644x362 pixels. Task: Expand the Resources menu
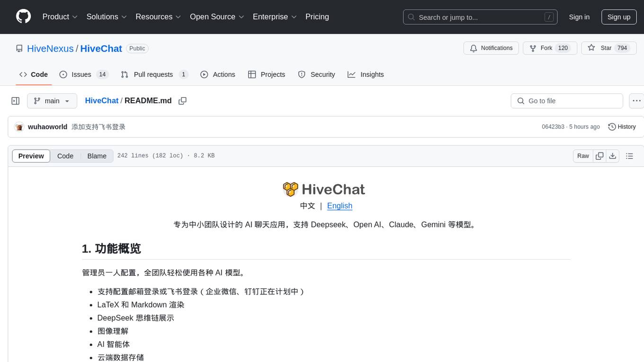158,17
